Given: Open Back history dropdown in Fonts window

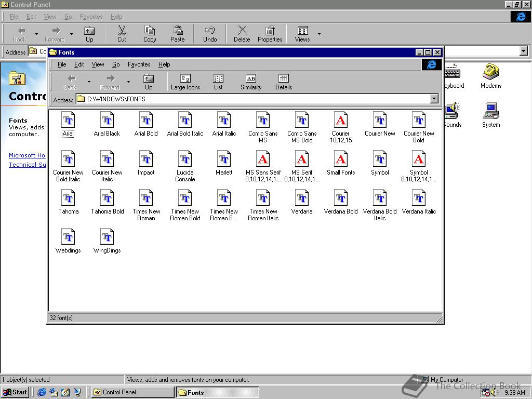Looking at the screenshot, I should click(89, 82).
